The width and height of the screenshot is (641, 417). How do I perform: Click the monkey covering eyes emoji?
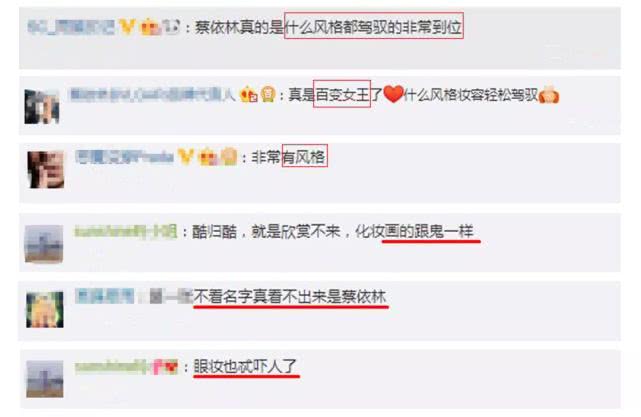tap(549, 94)
